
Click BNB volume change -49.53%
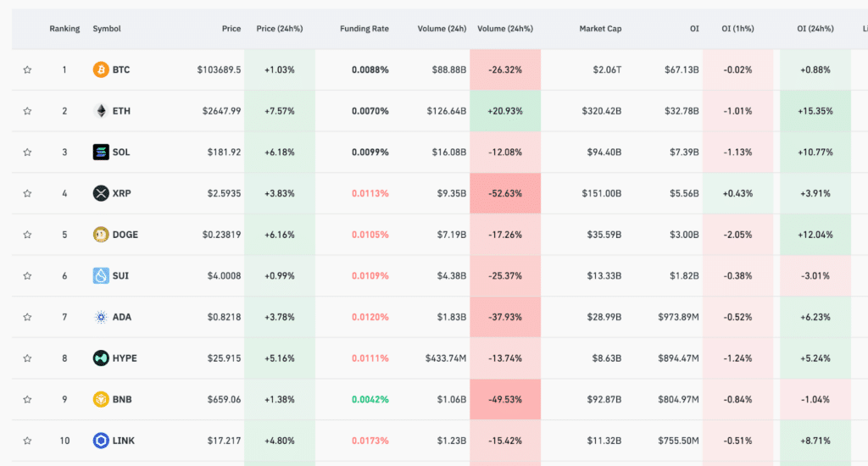tap(505, 400)
